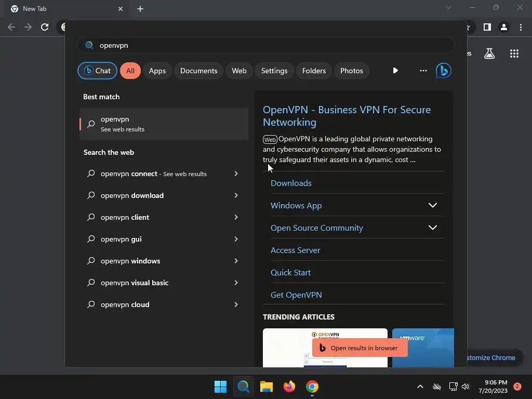Open the Bing icon beside the filters

(x=444, y=71)
